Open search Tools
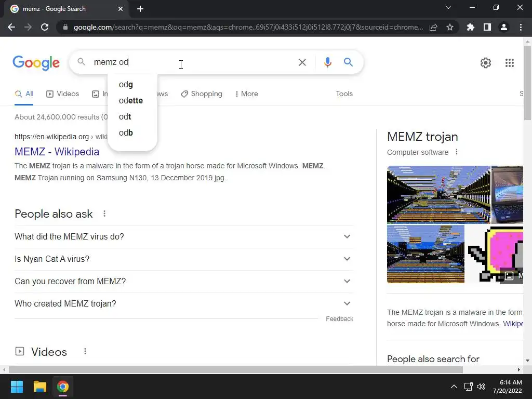 [x=344, y=94]
